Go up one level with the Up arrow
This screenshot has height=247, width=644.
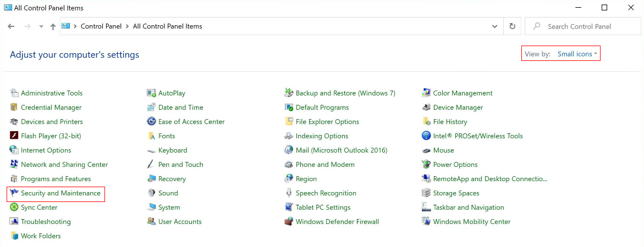pos(53,26)
